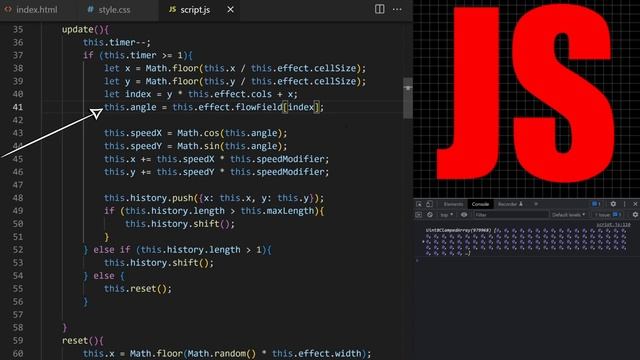
Task: Click 'this.reset()' call on line 55
Action: (138, 289)
